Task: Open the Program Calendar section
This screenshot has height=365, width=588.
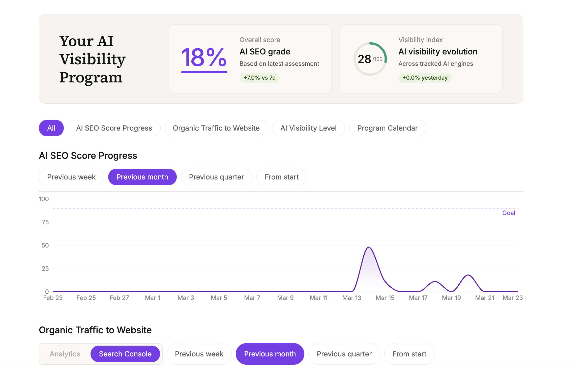Action: pos(387,128)
